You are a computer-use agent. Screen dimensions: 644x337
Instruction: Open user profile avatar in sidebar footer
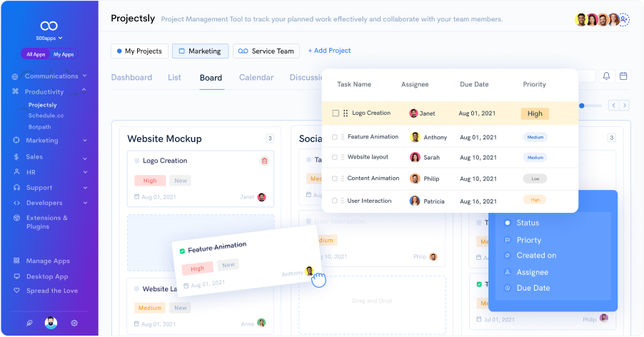(x=51, y=323)
